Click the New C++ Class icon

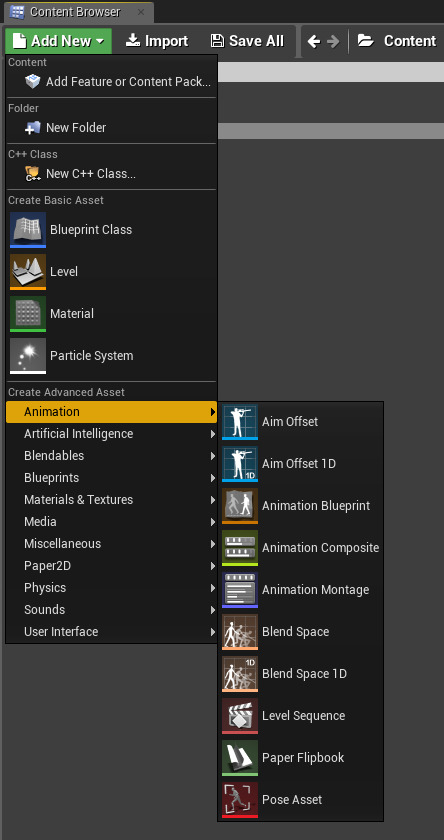pos(33,174)
